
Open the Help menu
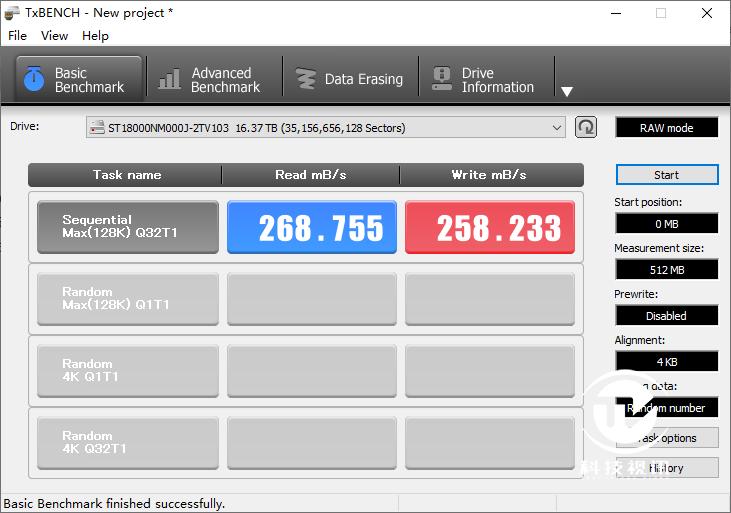(x=95, y=35)
